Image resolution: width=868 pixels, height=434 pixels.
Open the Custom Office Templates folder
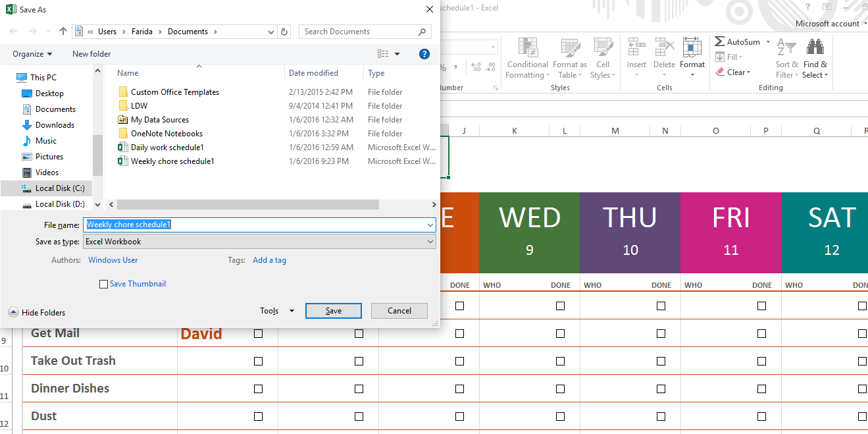[175, 92]
